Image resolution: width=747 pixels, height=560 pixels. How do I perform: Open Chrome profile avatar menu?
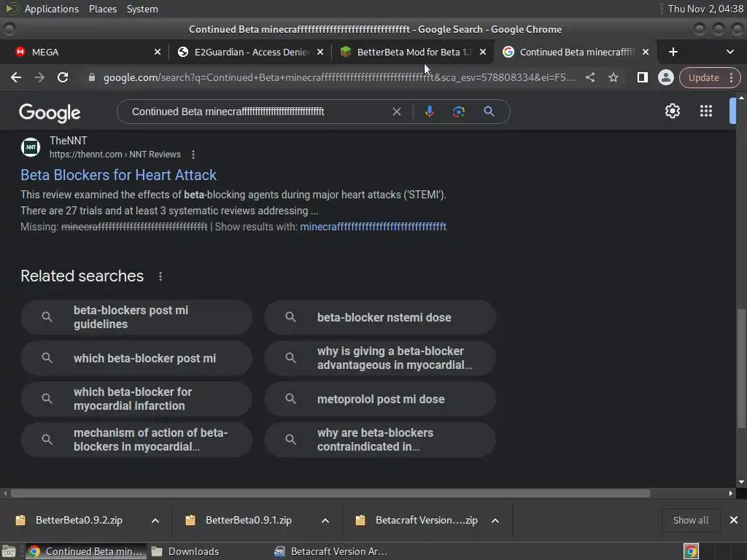point(665,77)
